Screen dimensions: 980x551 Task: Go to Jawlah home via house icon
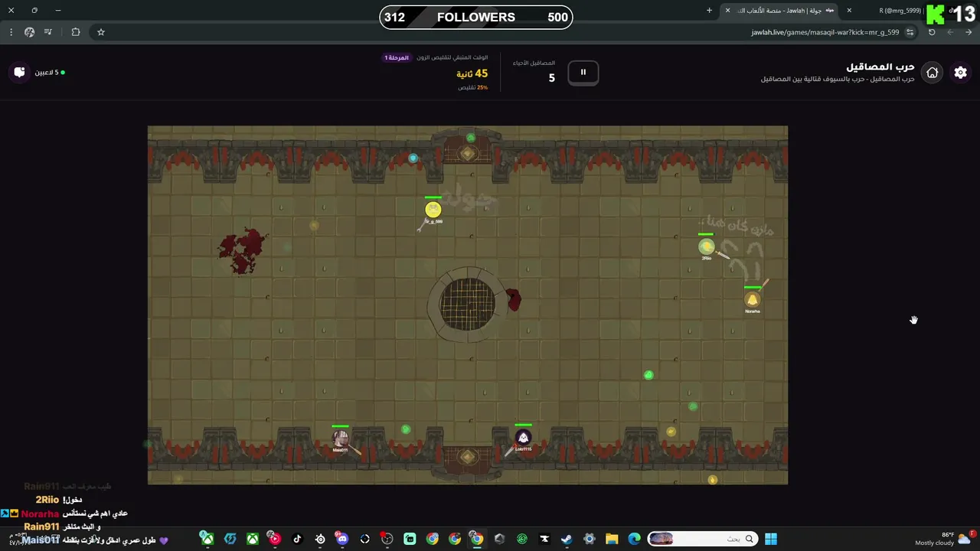(x=932, y=73)
